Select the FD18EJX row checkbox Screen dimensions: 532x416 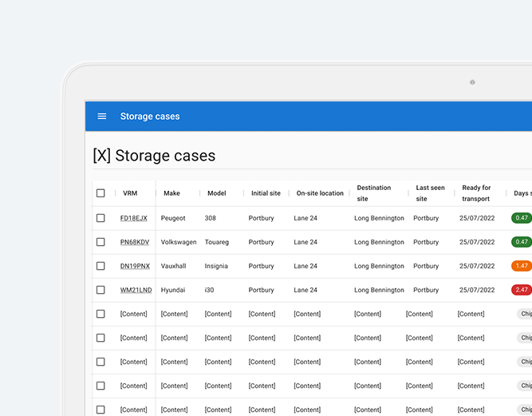coord(100,218)
